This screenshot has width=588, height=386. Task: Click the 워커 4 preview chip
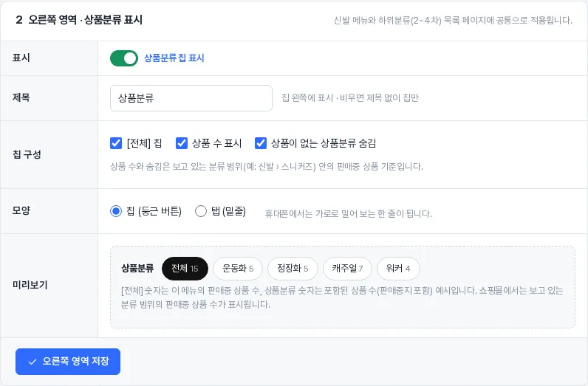398,269
